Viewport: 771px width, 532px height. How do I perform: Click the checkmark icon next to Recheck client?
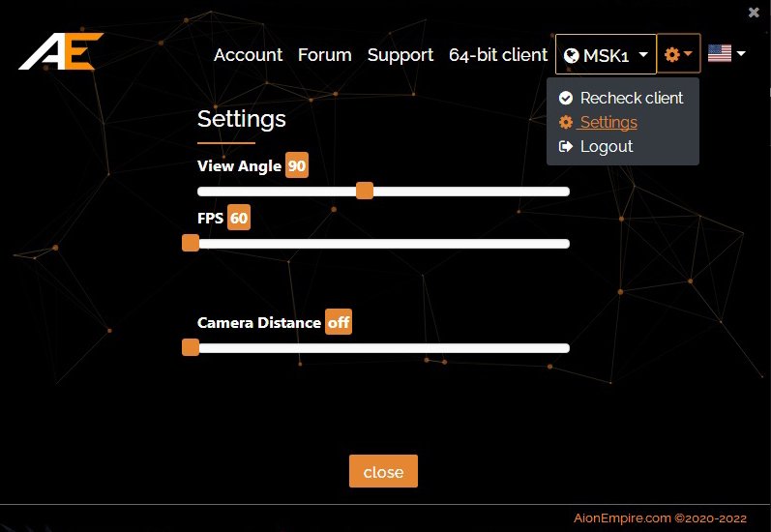566,99
